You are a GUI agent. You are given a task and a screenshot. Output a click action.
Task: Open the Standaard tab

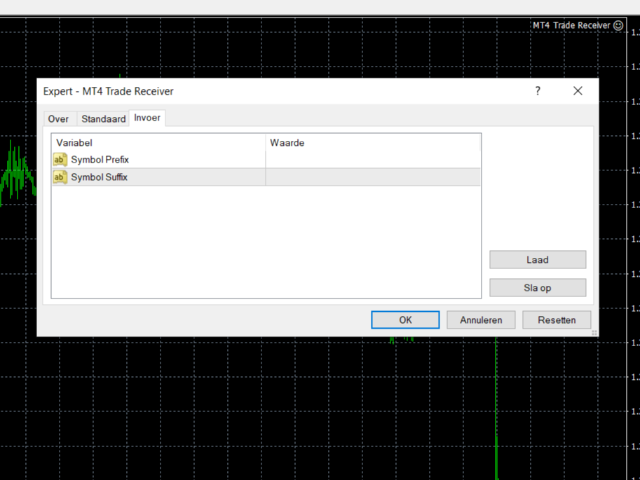click(x=103, y=119)
